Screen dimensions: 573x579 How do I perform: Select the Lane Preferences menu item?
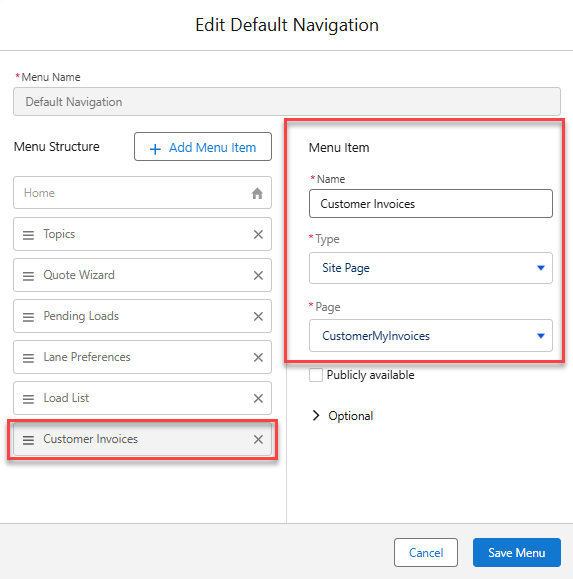tap(142, 357)
